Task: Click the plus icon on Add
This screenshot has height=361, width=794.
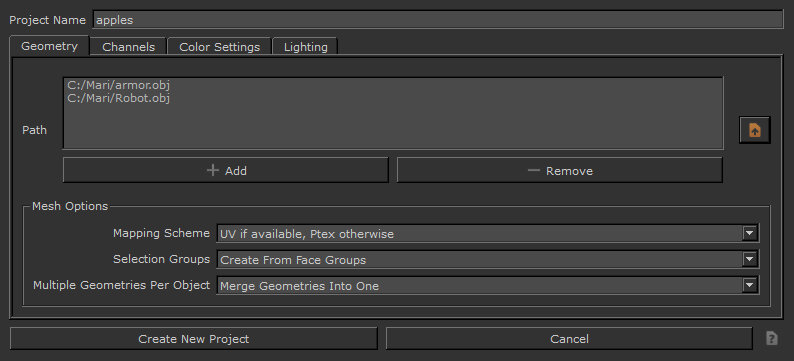Action: tap(213, 171)
